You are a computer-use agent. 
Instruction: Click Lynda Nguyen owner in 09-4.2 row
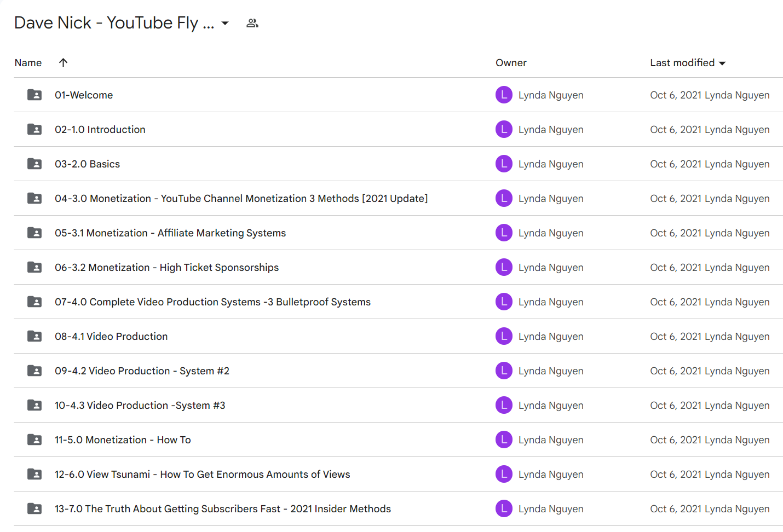click(x=551, y=371)
